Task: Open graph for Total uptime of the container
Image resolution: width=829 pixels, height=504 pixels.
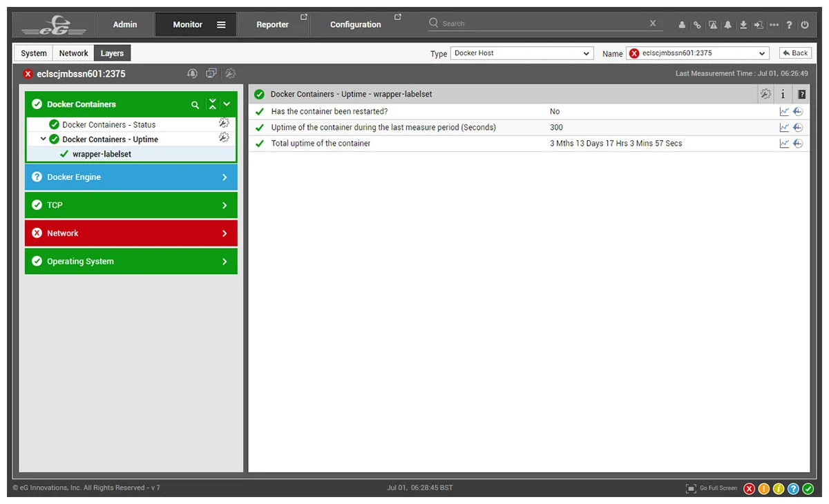Action: (784, 144)
